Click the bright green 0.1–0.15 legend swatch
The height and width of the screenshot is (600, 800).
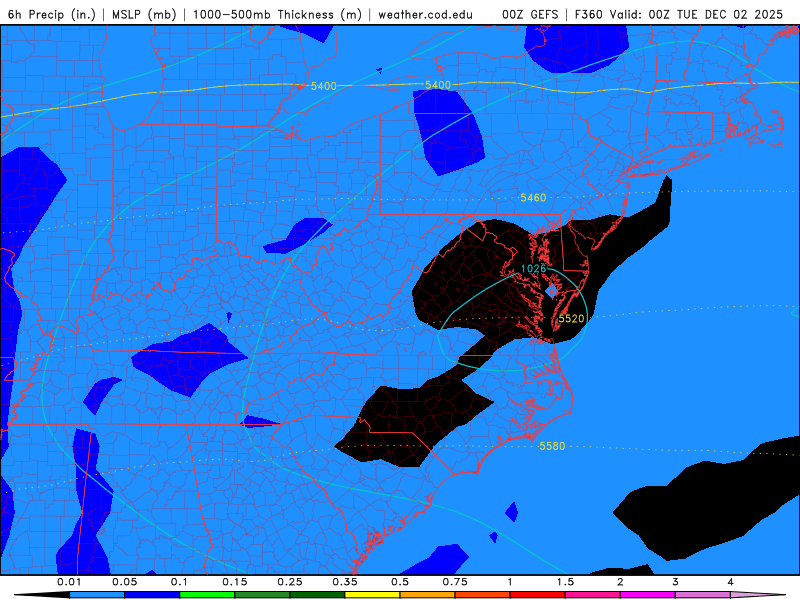[207, 595]
